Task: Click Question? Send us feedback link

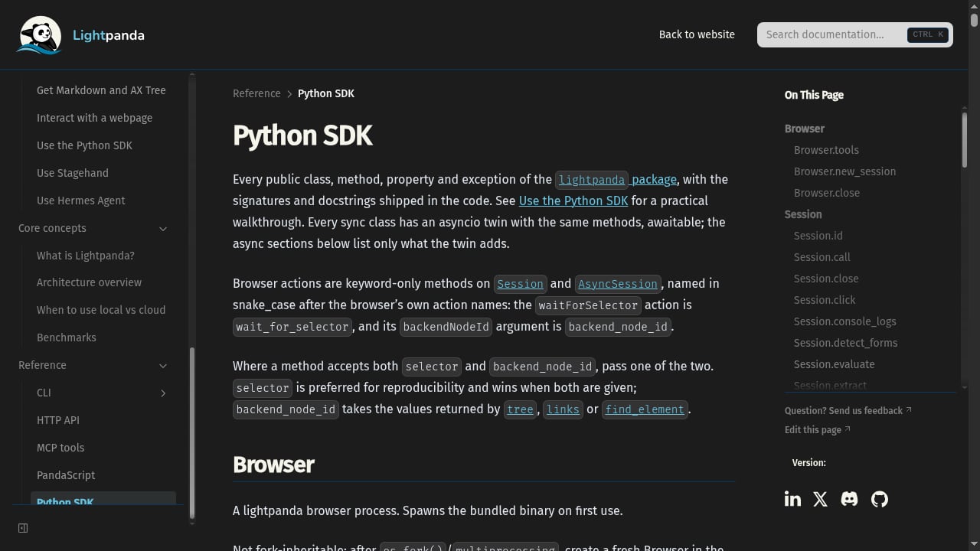Action: coord(848,411)
